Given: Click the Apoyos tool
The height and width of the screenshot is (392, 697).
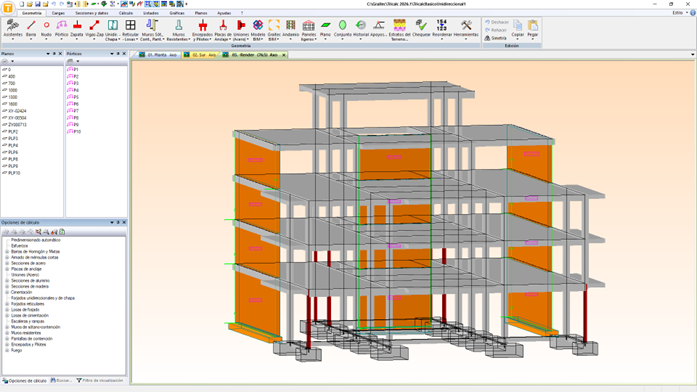Looking at the screenshot, I should [379, 29].
